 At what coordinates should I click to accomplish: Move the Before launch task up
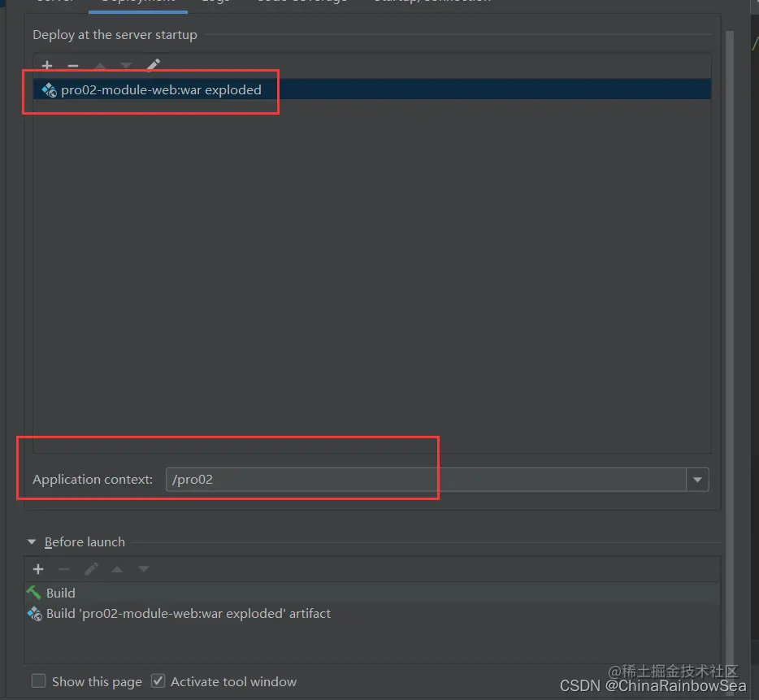click(117, 569)
